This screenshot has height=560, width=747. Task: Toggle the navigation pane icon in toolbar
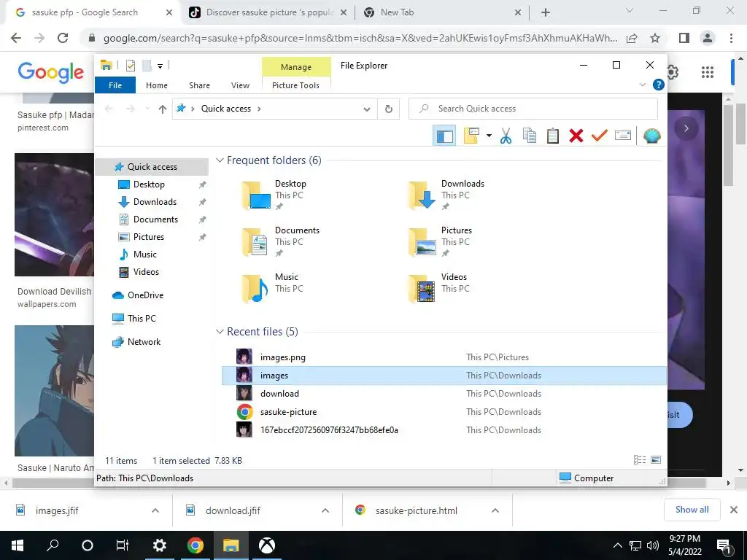(x=444, y=136)
